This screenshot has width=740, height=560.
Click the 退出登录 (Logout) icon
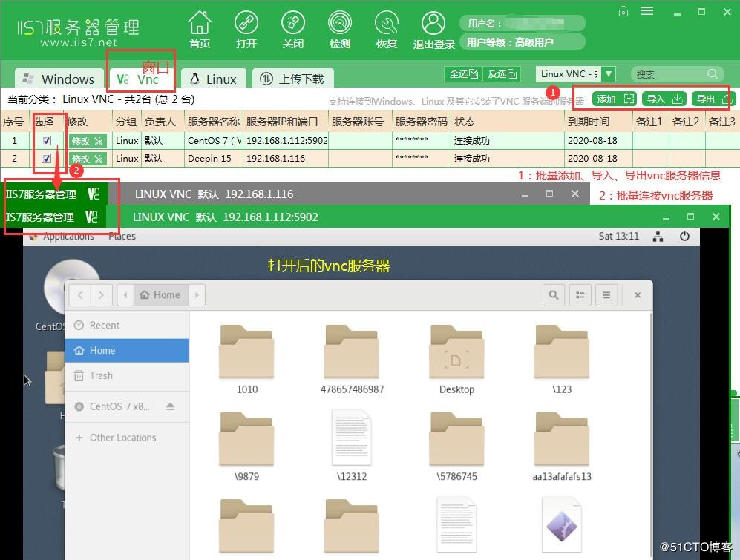[433, 28]
